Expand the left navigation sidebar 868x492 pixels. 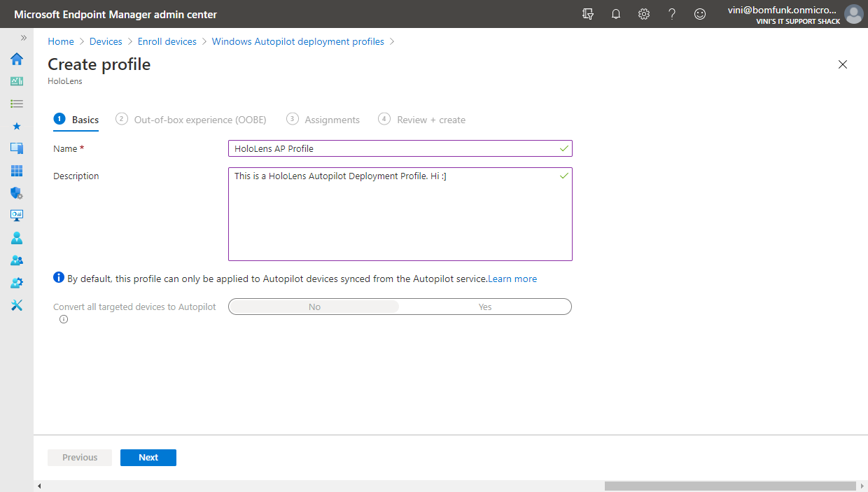click(x=24, y=38)
